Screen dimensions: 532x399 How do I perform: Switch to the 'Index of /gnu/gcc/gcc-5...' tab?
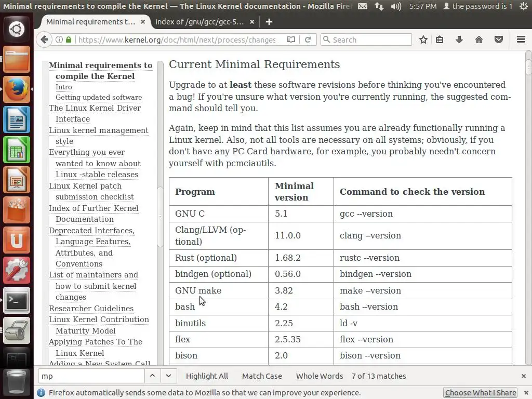(x=204, y=22)
